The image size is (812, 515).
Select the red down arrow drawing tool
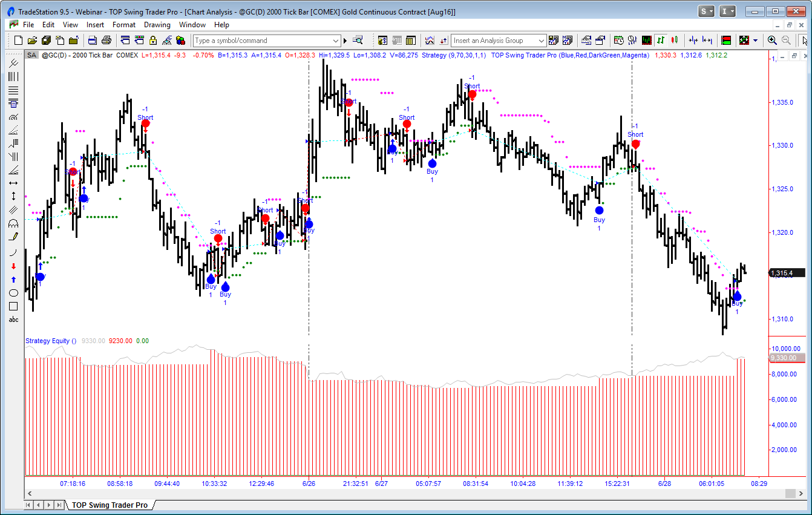[x=13, y=266]
